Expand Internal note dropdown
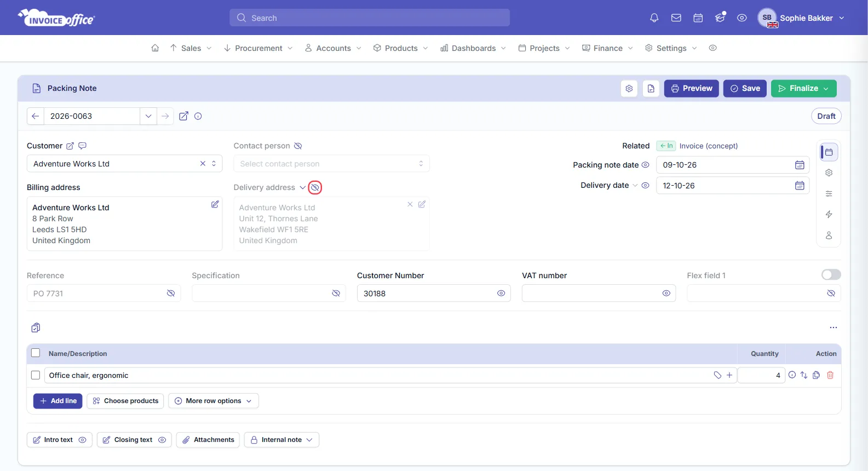The image size is (868, 471). coord(282,440)
